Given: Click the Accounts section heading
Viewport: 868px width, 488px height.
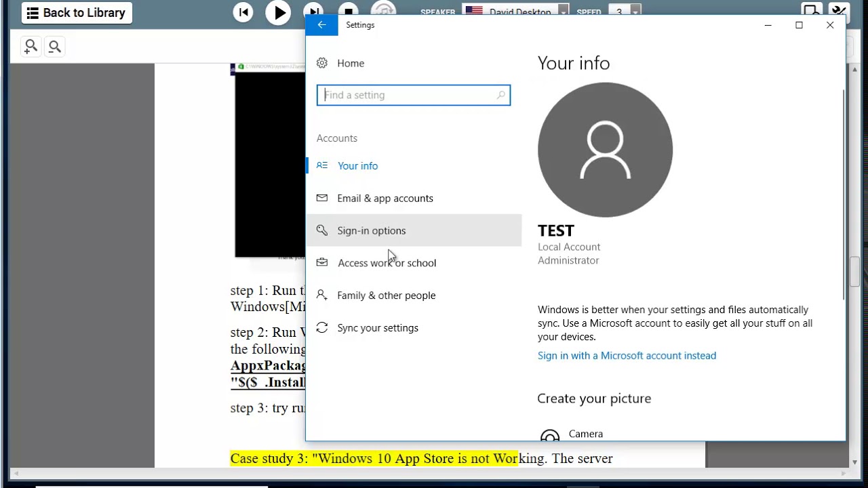Looking at the screenshot, I should [x=337, y=138].
